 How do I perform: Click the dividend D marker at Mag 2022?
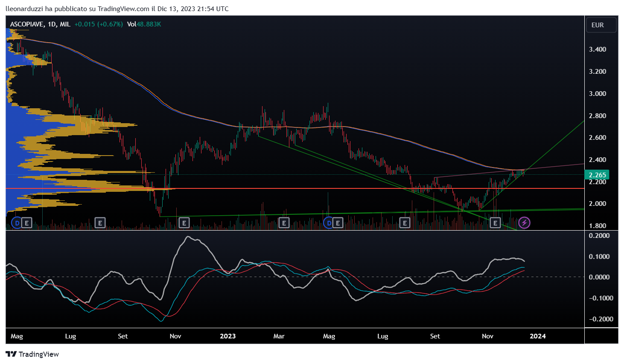pyautogui.click(x=17, y=222)
